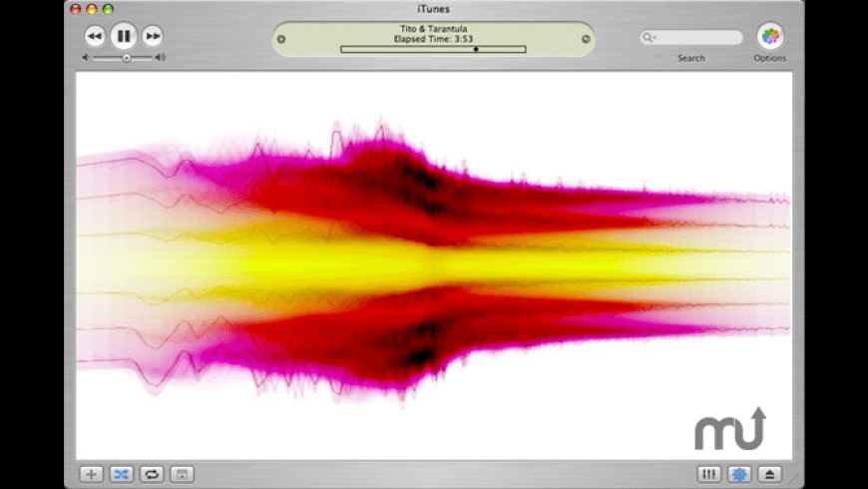Skip to next track button
868x489 pixels.
[x=153, y=37]
